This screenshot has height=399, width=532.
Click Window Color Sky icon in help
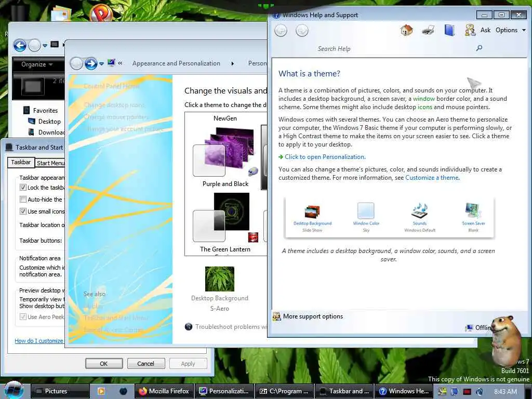click(x=366, y=211)
